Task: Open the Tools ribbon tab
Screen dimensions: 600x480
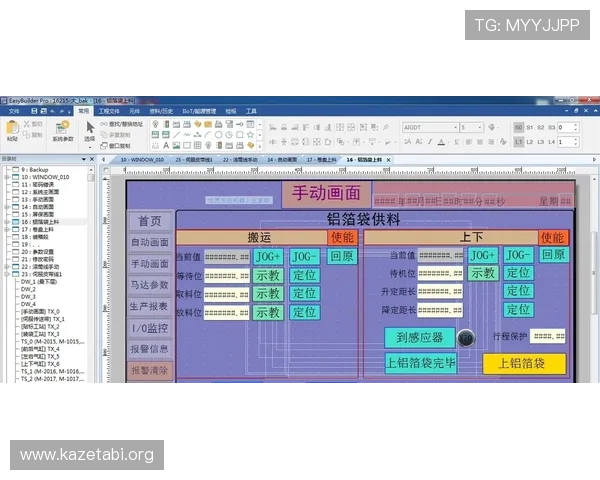Action: click(x=251, y=111)
